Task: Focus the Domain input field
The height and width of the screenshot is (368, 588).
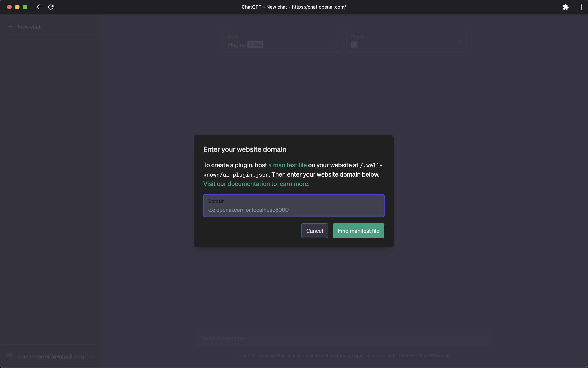Action: coord(293,210)
